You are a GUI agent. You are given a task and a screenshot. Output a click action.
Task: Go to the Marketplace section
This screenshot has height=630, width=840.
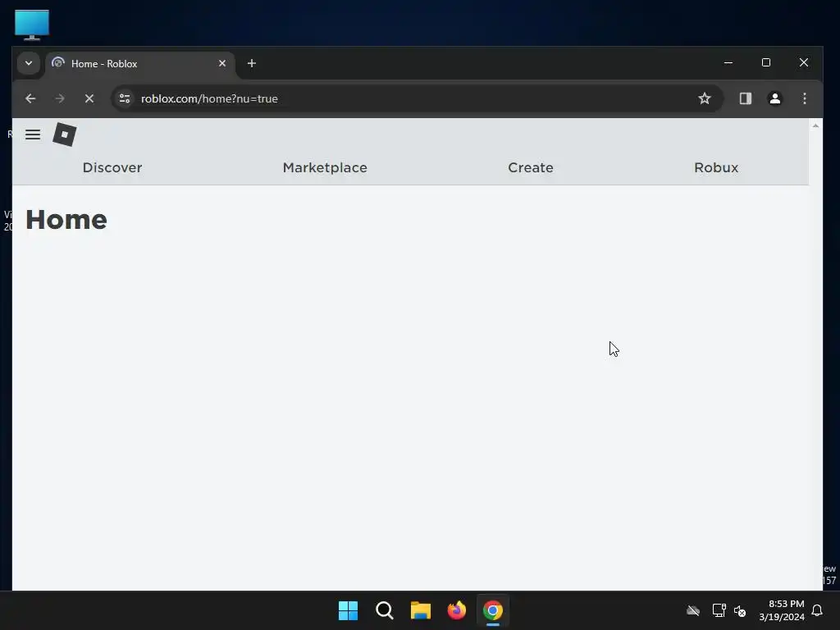pyautogui.click(x=325, y=167)
